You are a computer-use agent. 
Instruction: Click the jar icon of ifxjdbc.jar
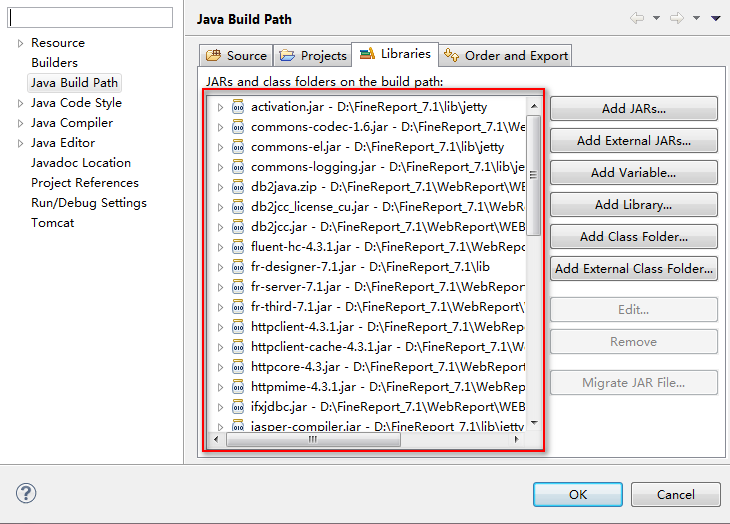[x=238, y=407]
